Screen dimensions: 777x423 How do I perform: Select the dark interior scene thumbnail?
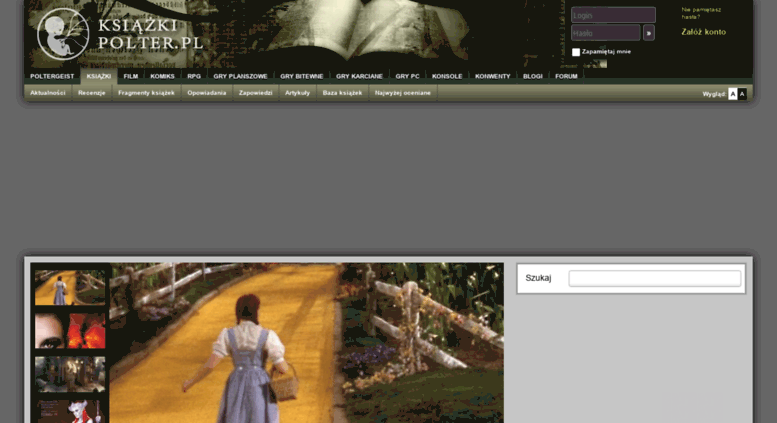point(70,374)
